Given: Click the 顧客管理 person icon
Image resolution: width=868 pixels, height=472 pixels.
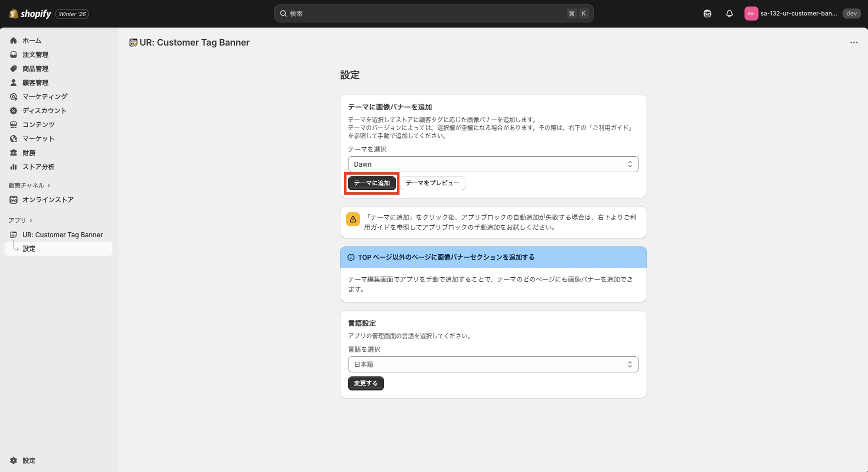Looking at the screenshot, I should tap(13, 83).
